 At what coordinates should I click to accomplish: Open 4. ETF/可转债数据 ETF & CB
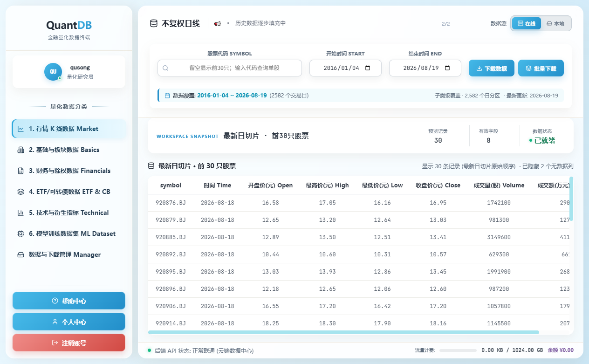pyautogui.click(x=69, y=192)
